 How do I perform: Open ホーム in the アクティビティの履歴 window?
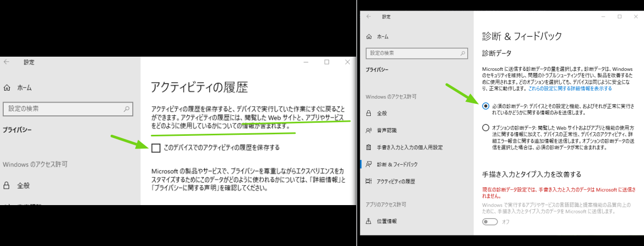(x=17, y=88)
